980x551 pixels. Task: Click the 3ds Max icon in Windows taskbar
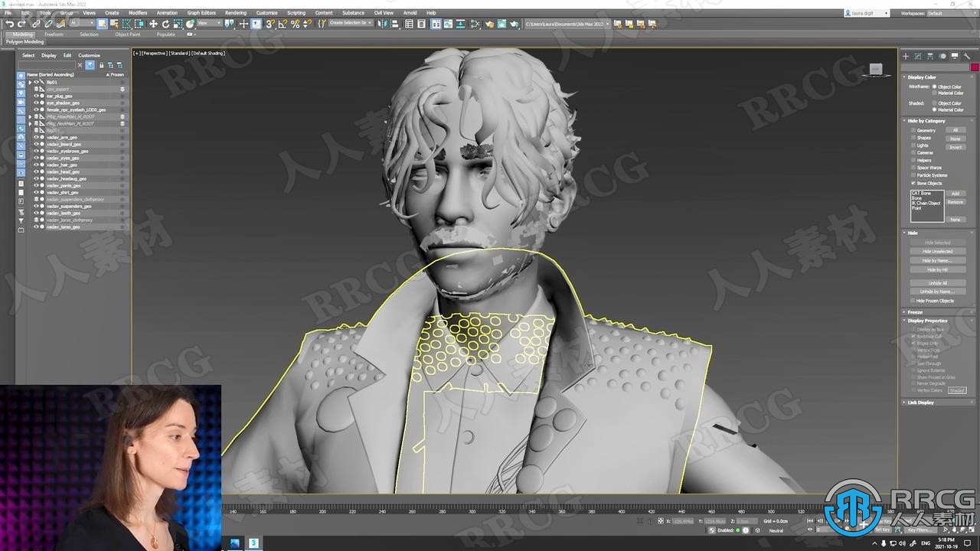(253, 543)
